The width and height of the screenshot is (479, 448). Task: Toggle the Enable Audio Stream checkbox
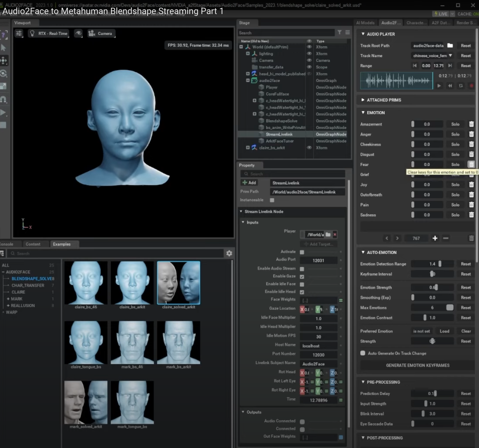point(302,269)
